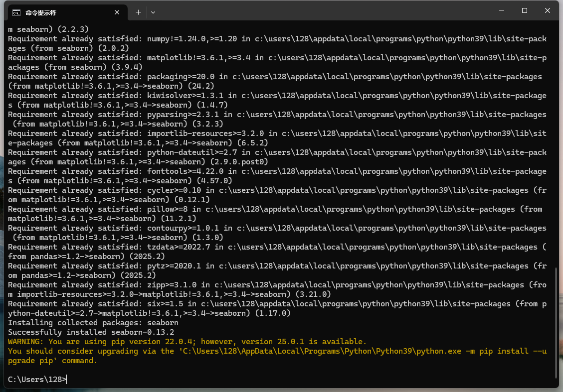The image size is (563, 392).
Task: Click the fonttools>=4.22.0 requirement line
Action: pyautogui.click(x=277, y=171)
